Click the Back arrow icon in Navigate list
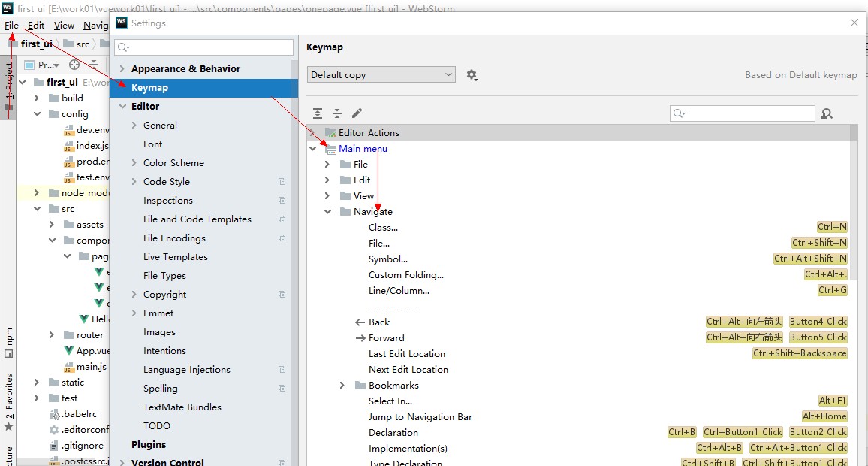 360,322
